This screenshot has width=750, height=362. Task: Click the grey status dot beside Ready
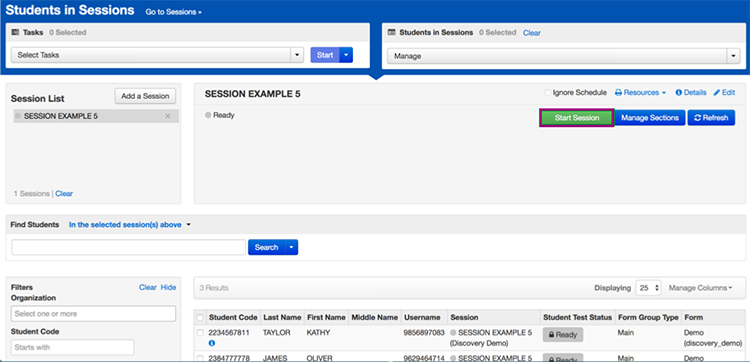208,115
